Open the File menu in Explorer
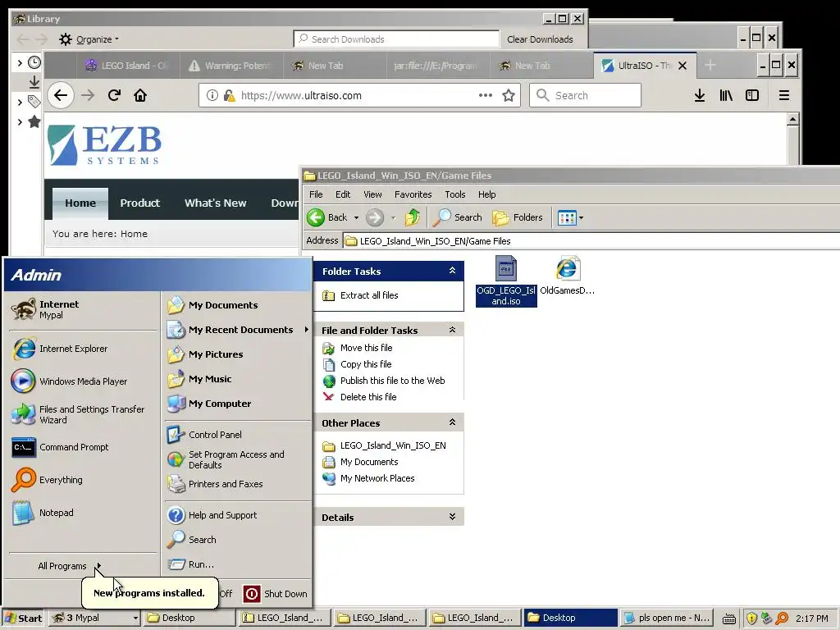The height and width of the screenshot is (630, 840). click(x=316, y=194)
